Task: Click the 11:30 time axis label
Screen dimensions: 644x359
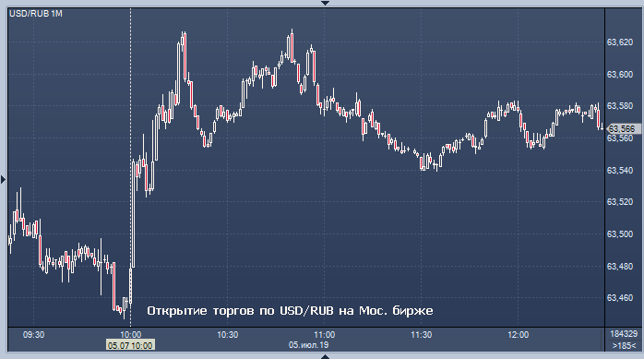Action: (422, 335)
